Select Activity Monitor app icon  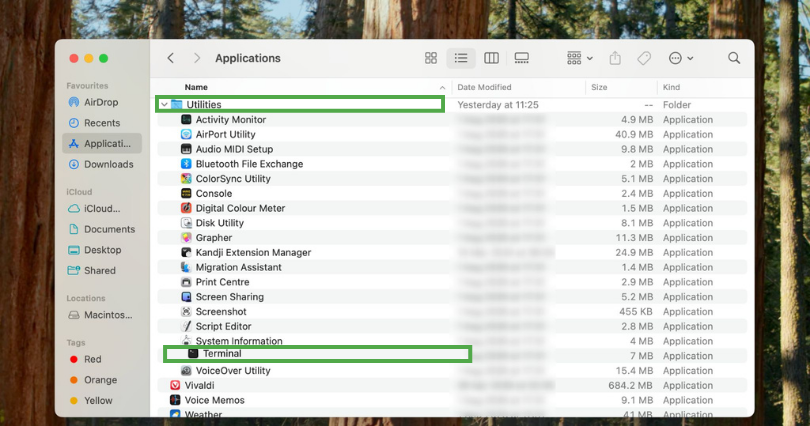[186, 119]
